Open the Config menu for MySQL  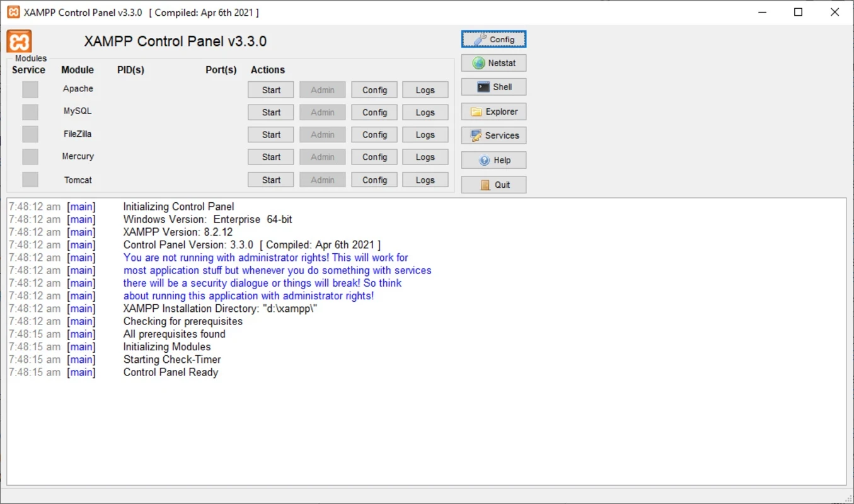coord(374,112)
